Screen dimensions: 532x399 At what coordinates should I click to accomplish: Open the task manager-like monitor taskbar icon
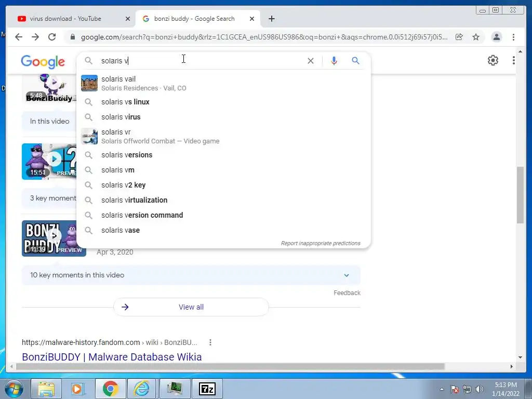175,389
